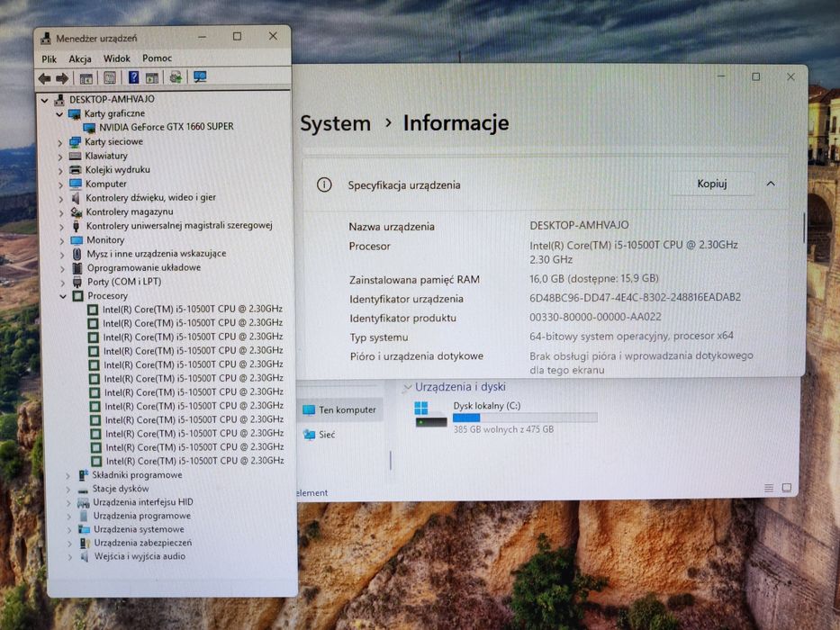
Task: Select the last i5-10500T processor entry
Action: [195, 461]
